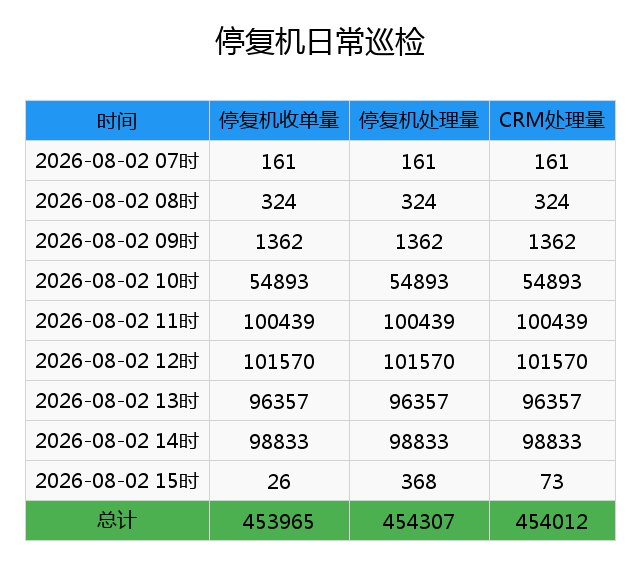The image size is (640, 580).
Task: Select the 时间 column header
Action: (x=117, y=121)
